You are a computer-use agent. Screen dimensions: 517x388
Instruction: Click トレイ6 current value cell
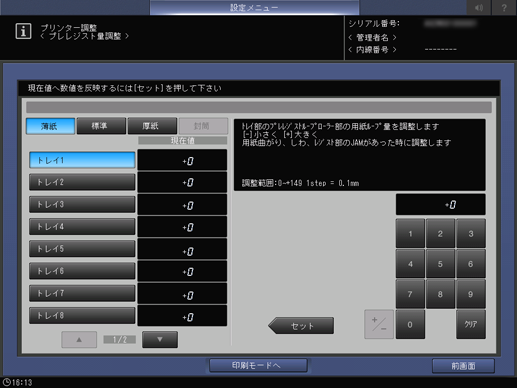(x=182, y=271)
